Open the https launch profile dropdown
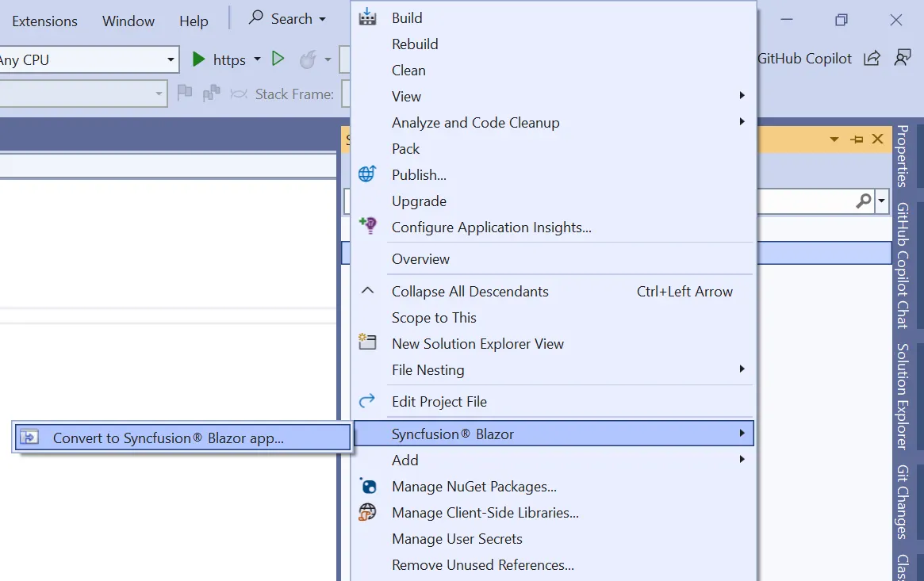Viewport: 924px width, 581px height. click(x=258, y=59)
